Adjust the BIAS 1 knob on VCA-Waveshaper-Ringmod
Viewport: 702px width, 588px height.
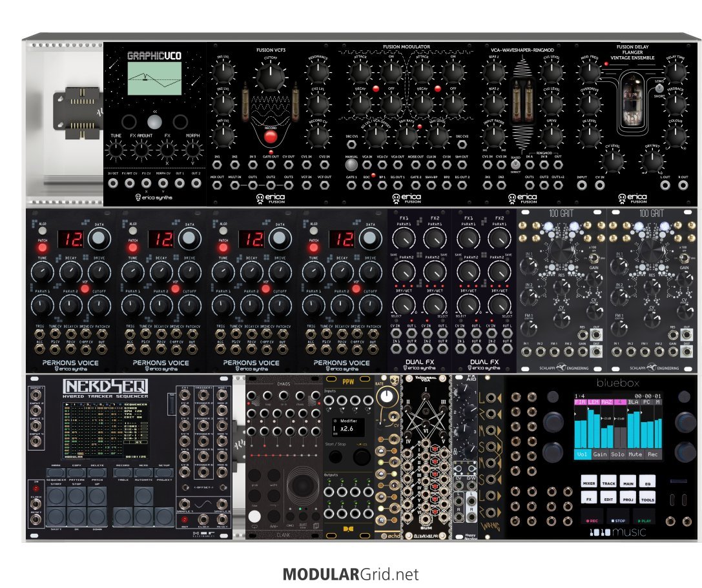point(494,72)
